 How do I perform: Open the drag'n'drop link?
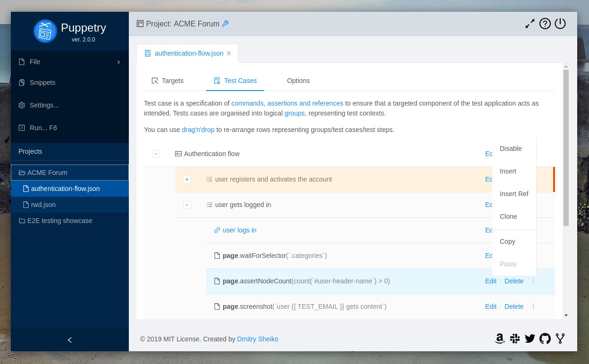198,130
